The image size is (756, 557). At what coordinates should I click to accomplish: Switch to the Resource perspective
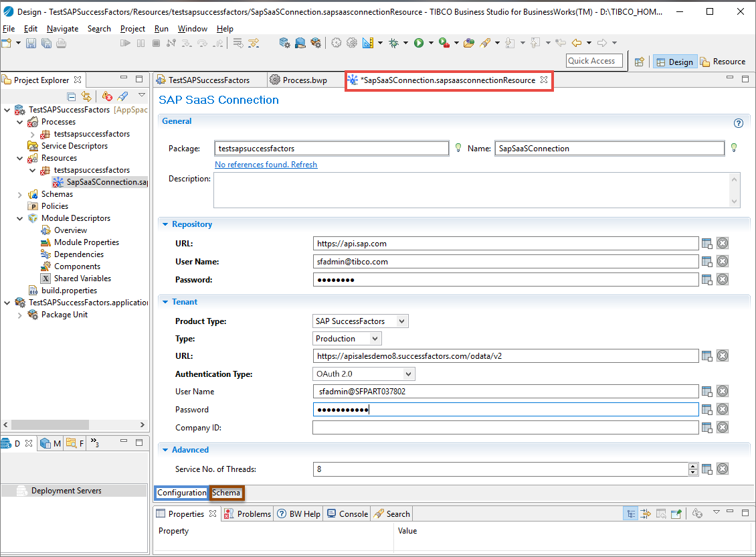723,62
